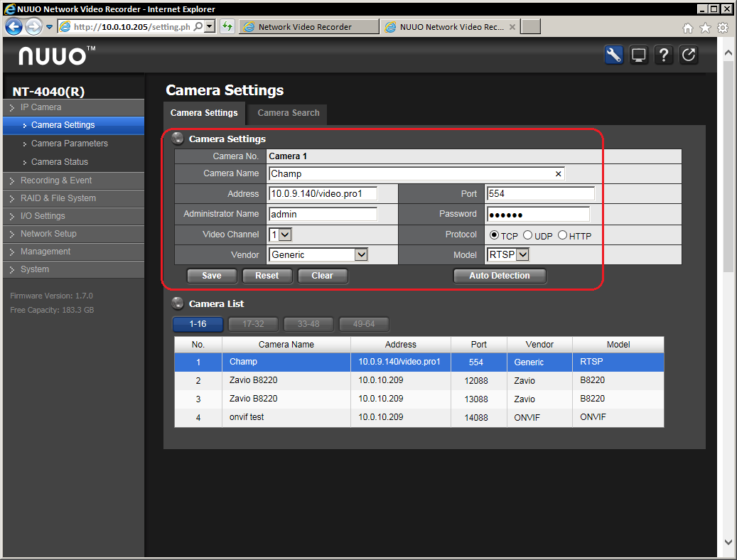Open the favorites star icon

point(705,28)
